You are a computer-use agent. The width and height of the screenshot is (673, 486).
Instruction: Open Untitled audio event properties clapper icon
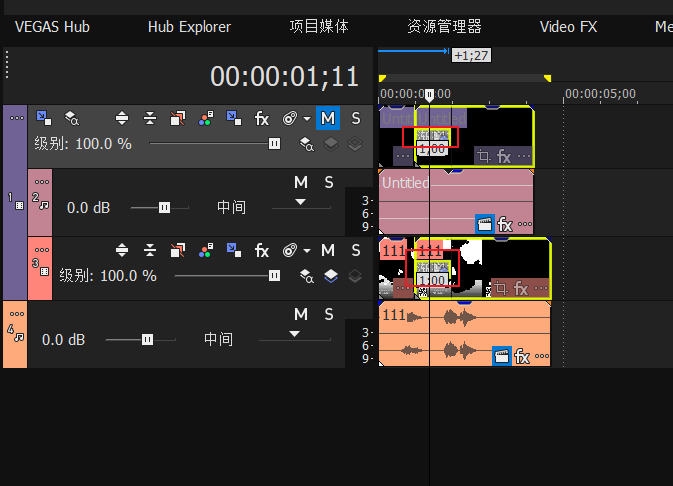tap(485, 224)
